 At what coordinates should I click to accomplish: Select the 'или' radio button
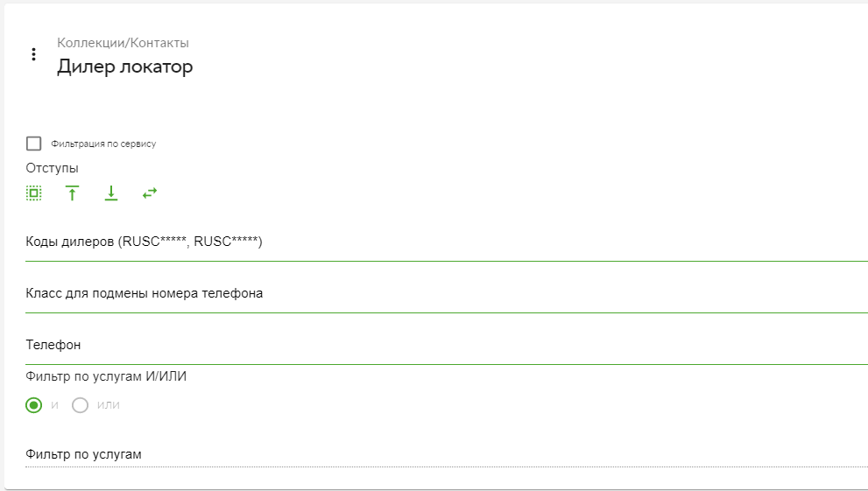(x=81, y=405)
